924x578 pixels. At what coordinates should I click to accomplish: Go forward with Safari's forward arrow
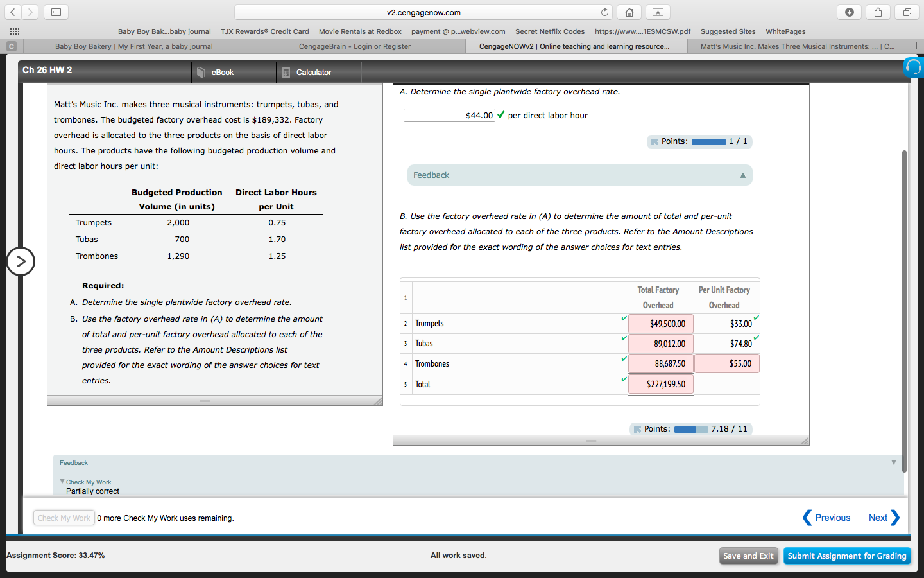coord(30,12)
